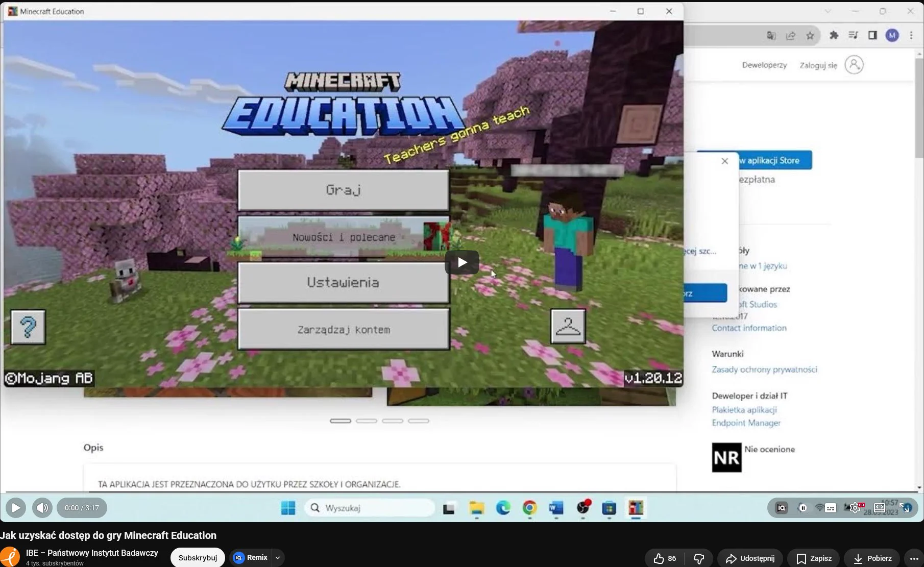Click Graj in the Minecraft Education menu
The image size is (924, 567).
[x=344, y=190]
